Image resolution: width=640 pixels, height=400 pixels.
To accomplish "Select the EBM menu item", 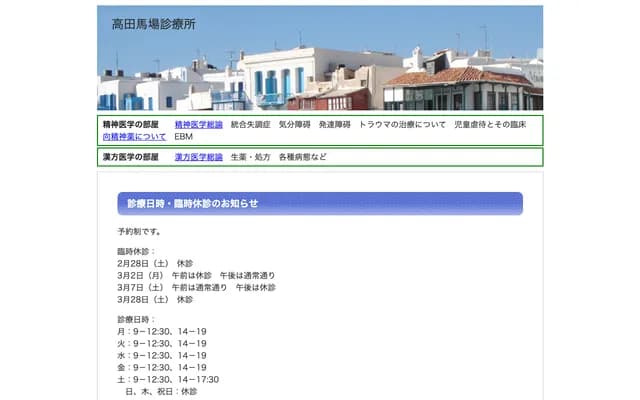I will coord(183,137).
